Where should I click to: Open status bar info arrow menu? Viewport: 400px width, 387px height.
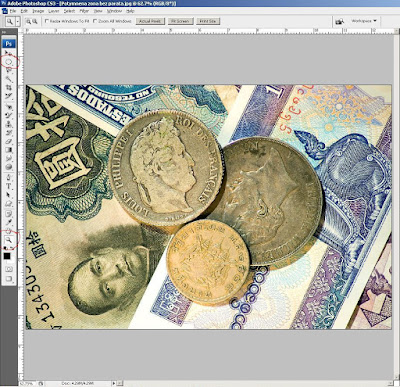[114, 384]
